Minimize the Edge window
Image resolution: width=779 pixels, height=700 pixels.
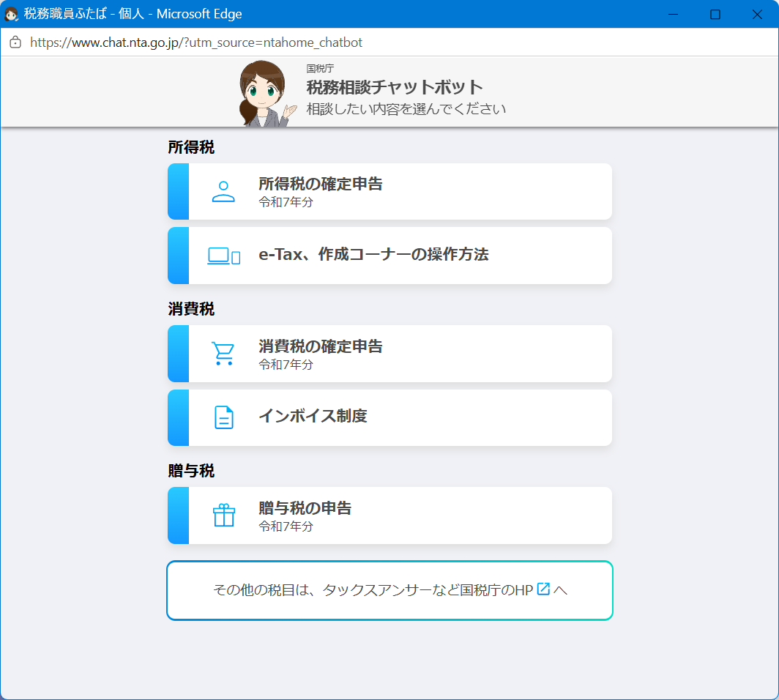[673, 14]
